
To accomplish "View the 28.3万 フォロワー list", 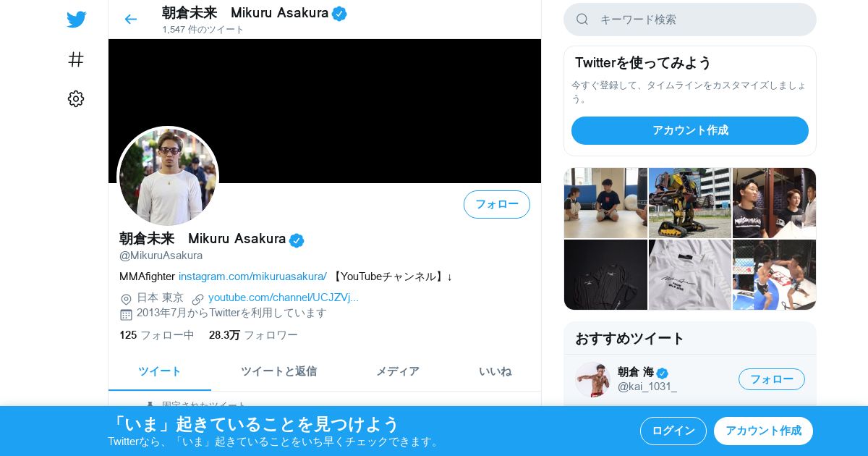I will (x=253, y=335).
